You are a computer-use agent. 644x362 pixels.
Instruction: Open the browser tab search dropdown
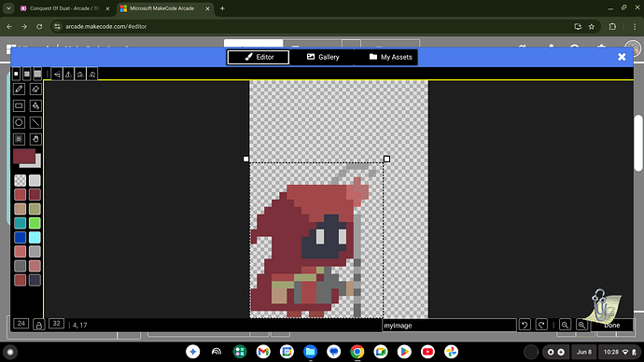8,8
